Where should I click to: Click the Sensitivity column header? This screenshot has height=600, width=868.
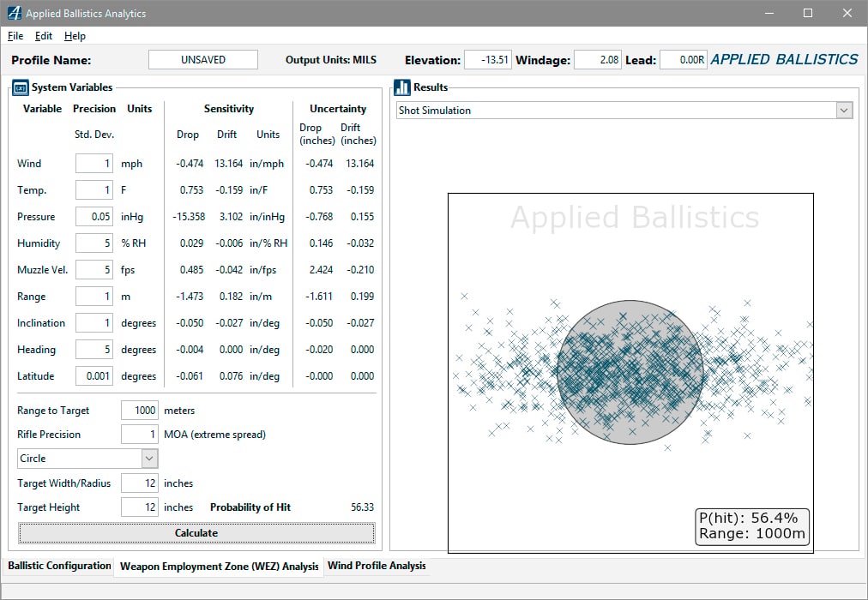(229, 109)
